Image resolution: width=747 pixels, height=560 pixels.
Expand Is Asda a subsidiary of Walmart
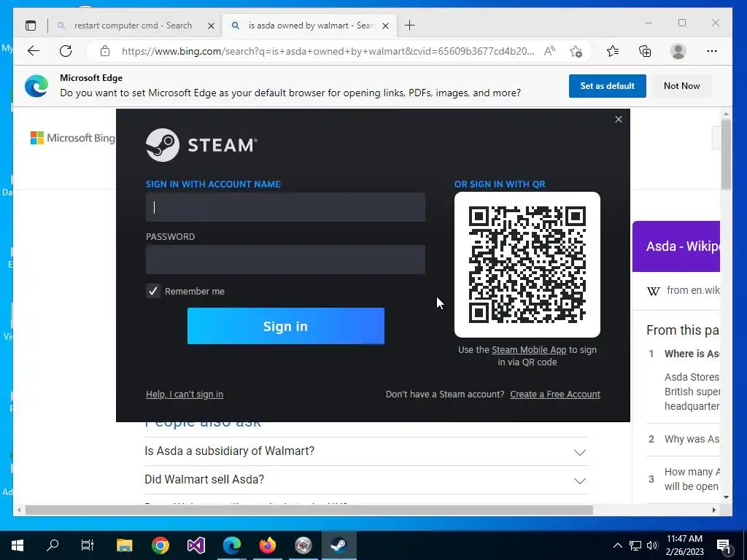pyautogui.click(x=366, y=451)
